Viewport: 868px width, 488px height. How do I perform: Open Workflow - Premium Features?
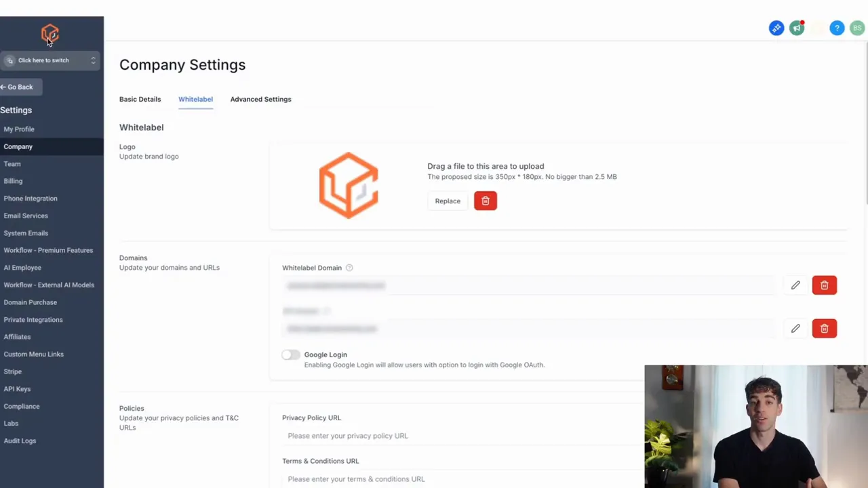point(48,250)
